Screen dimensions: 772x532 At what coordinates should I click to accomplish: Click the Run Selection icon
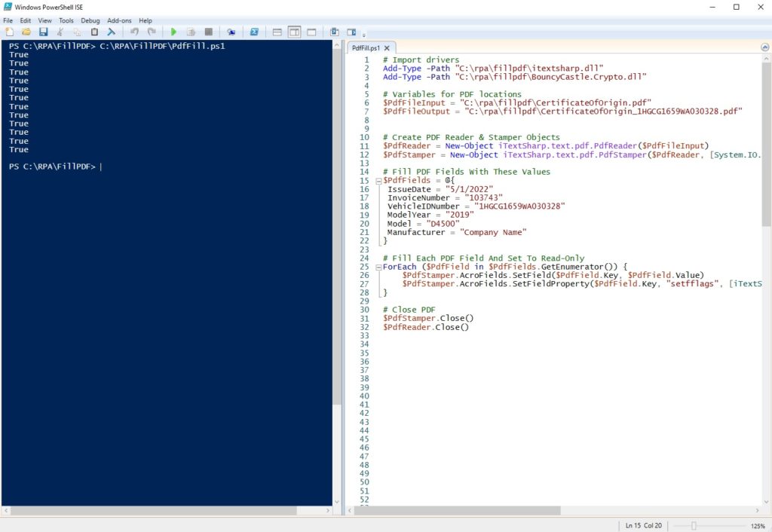(191, 32)
